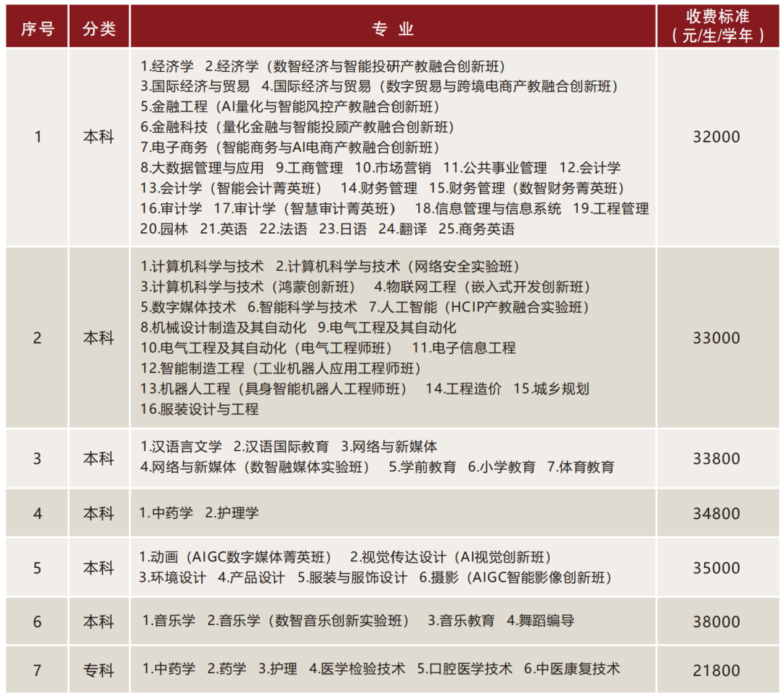Click major 5.口腔医学技术
Screen dimensions: 784x697
coord(465,669)
